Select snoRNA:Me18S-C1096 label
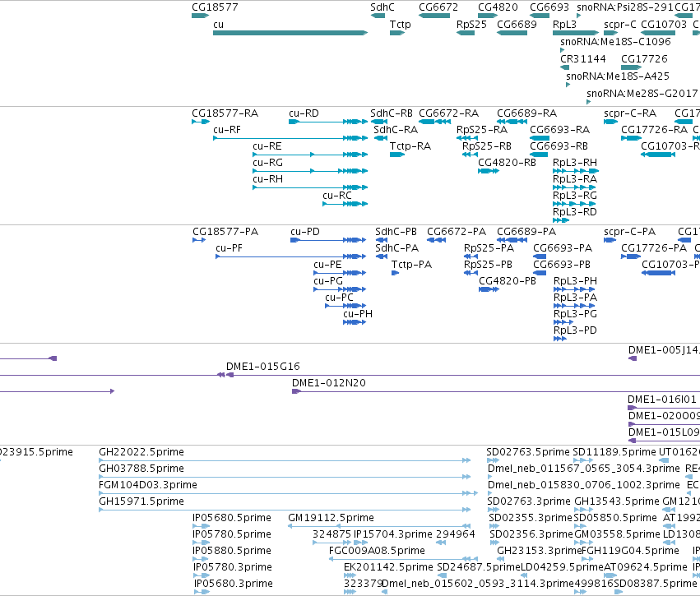Viewport: 700px width, 596px height. point(615,41)
